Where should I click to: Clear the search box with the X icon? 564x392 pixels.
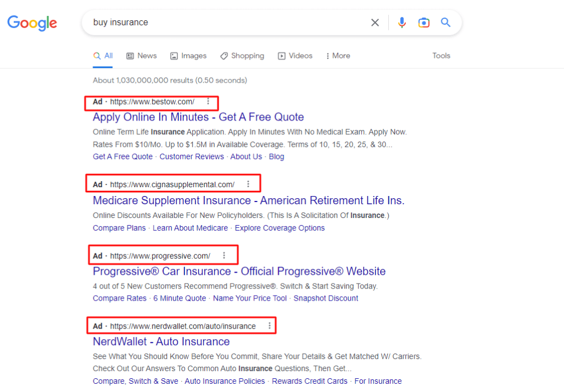[x=375, y=23]
